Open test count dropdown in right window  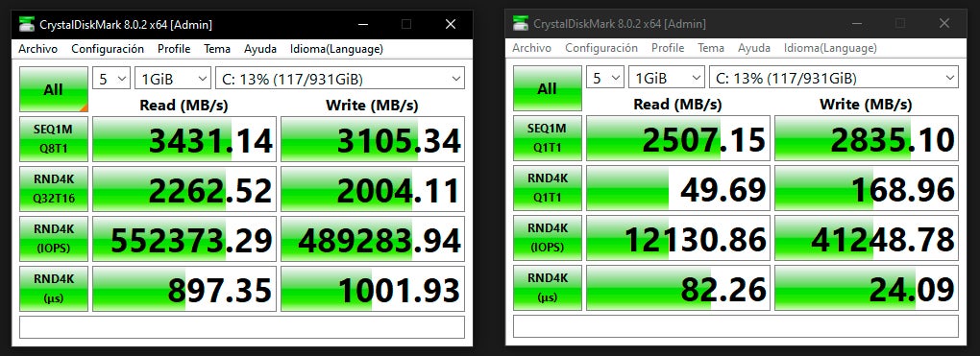(605, 78)
